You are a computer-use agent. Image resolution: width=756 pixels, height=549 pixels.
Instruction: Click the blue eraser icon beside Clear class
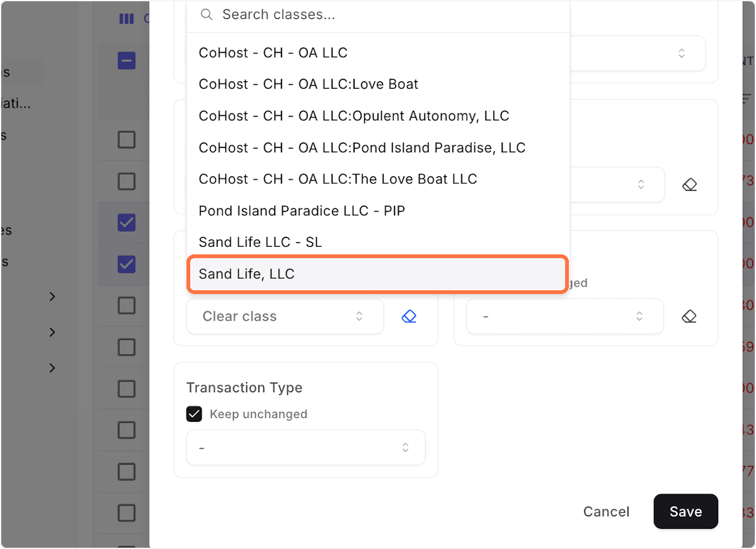tap(409, 316)
